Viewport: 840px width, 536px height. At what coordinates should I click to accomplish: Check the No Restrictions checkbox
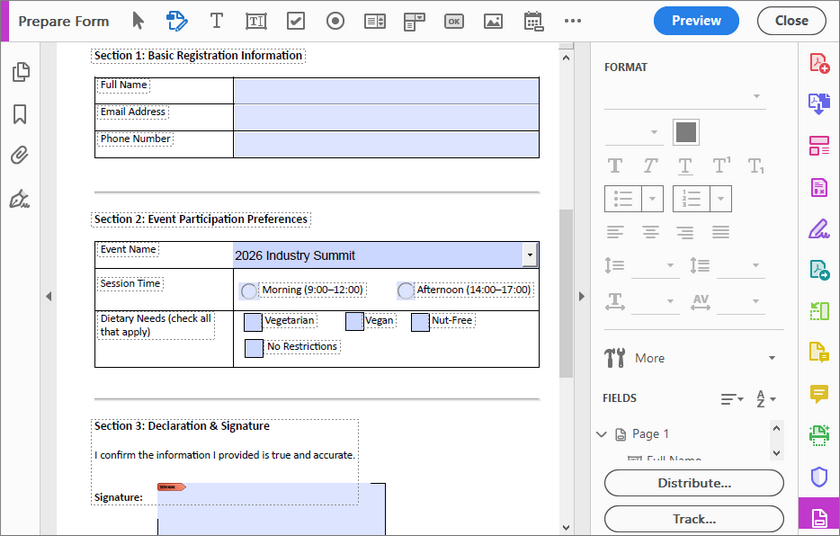(254, 348)
